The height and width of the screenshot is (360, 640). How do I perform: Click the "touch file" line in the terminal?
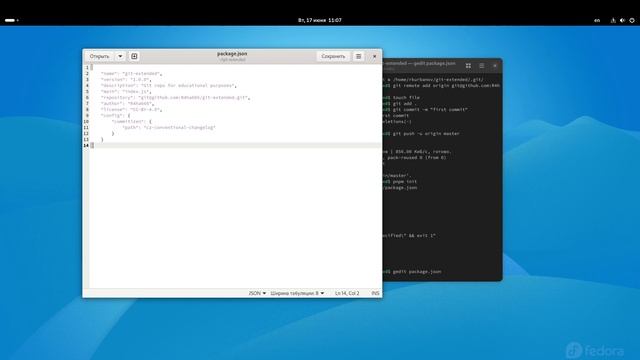(406, 98)
